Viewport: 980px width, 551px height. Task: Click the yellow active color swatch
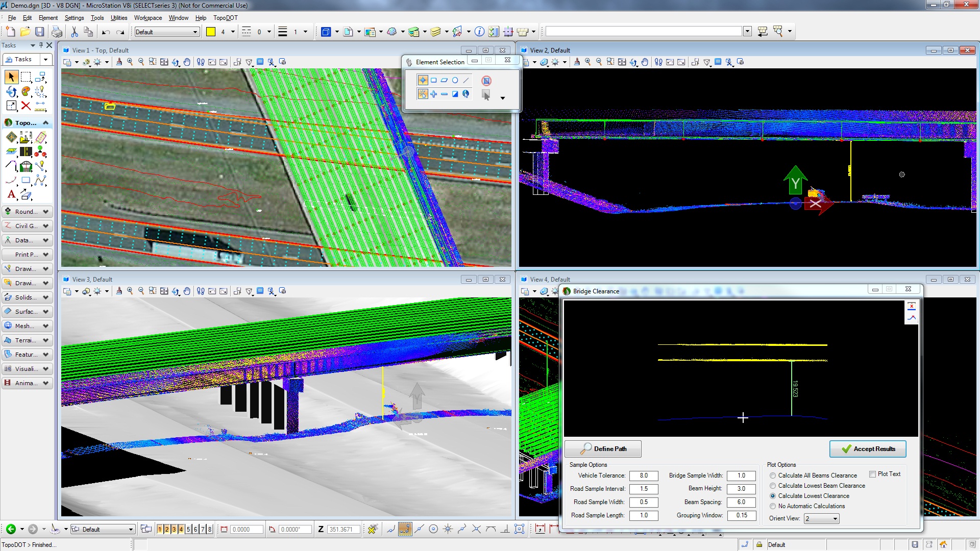tap(211, 32)
